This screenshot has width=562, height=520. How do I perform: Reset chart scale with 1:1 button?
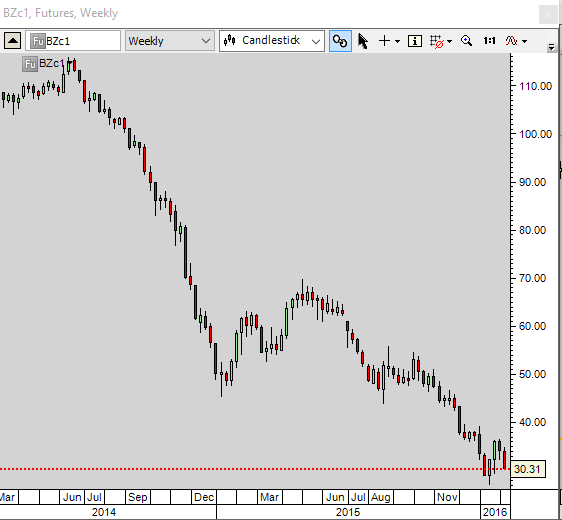coord(489,41)
